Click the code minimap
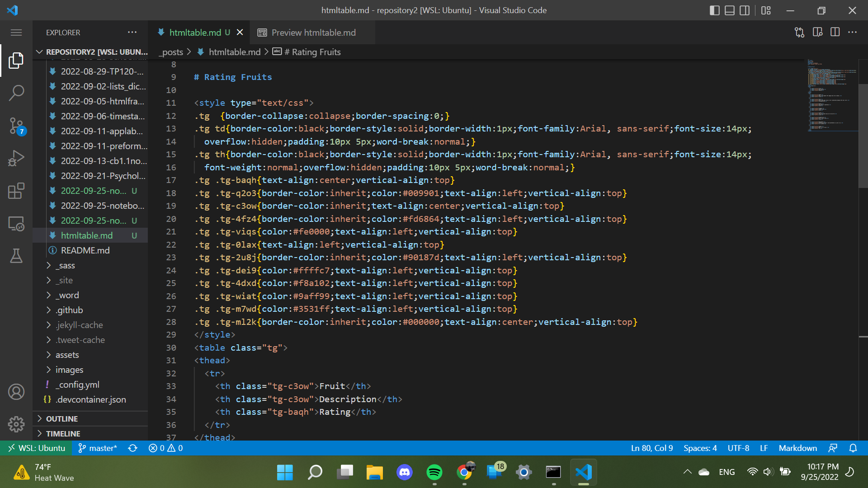868x488 pixels. 833,95
